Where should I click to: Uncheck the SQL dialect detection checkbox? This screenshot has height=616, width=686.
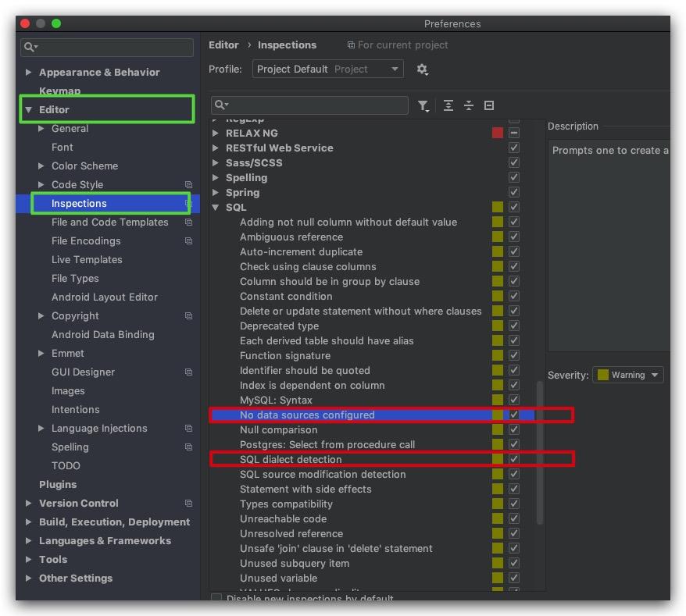[x=513, y=459]
